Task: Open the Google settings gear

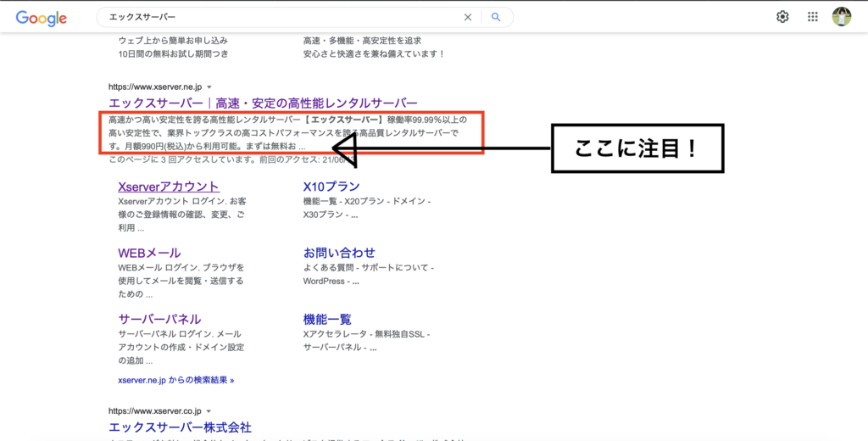Action: (782, 17)
